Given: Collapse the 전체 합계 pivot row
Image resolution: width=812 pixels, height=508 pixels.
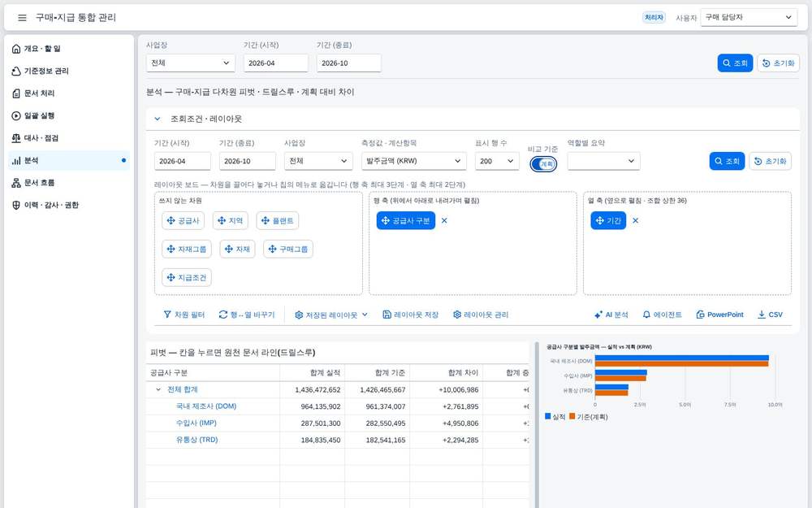Looking at the screenshot, I should pyautogui.click(x=158, y=389).
